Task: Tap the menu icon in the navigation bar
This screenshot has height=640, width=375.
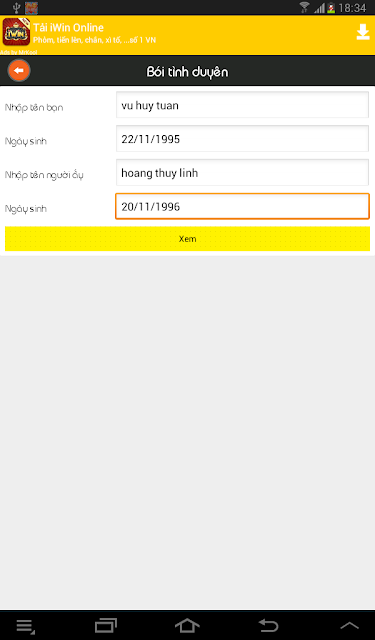Action: pyautogui.click(x=26, y=627)
